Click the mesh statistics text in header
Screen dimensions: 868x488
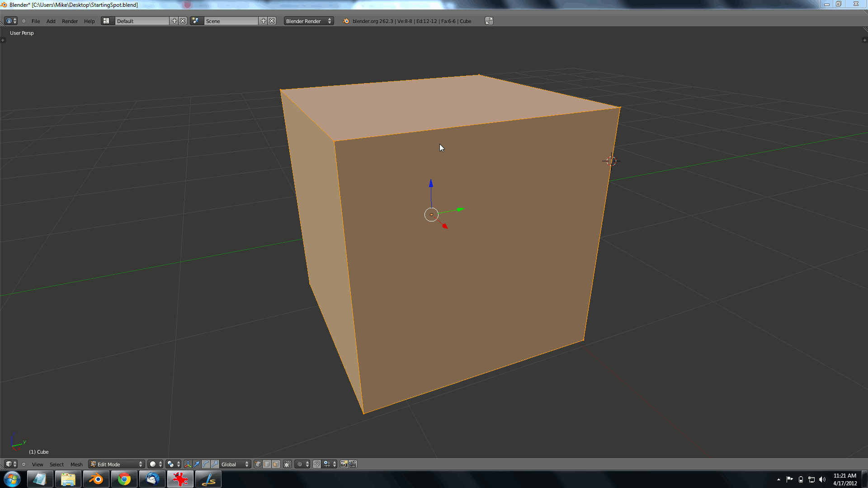click(412, 21)
